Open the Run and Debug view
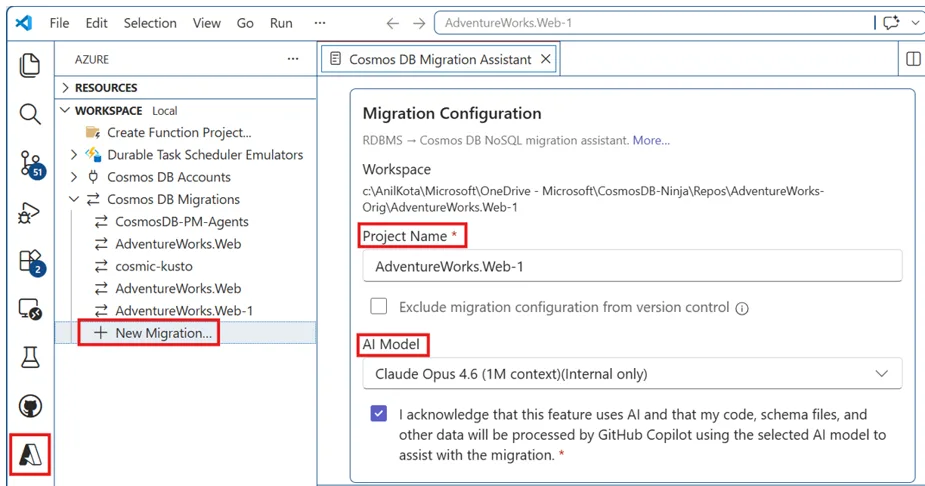Image resolution: width=925 pixels, height=486 pixels. pos(29,213)
